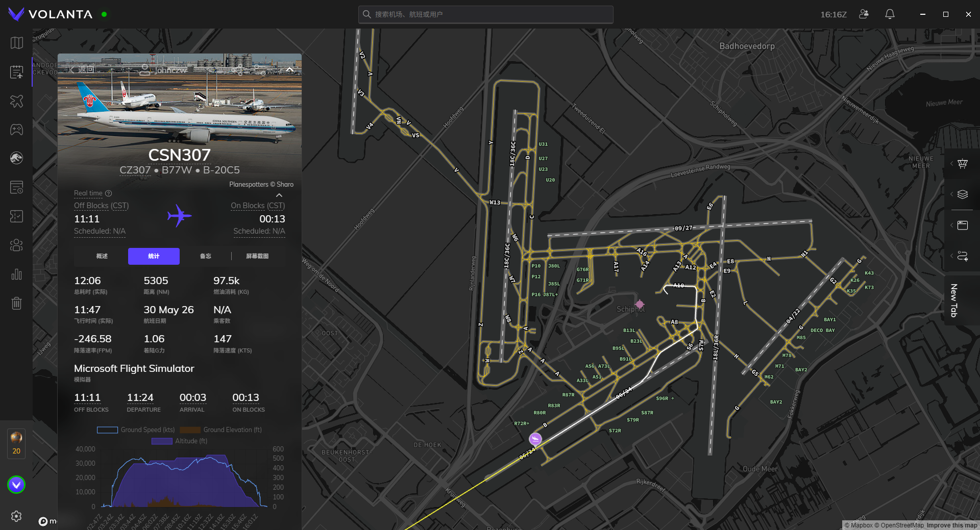The height and width of the screenshot is (530, 980).
Task: Open the friends icon in title bar
Action: [x=864, y=14]
